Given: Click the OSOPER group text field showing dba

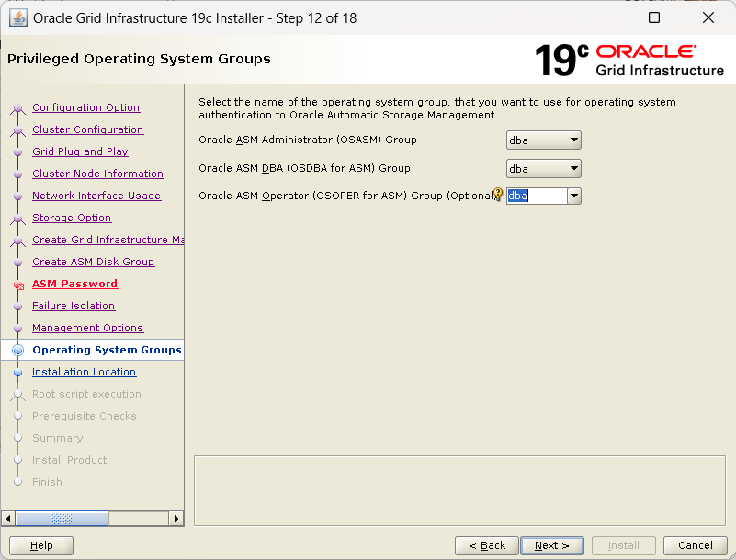Looking at the screenshot, I should coord(537,196).
